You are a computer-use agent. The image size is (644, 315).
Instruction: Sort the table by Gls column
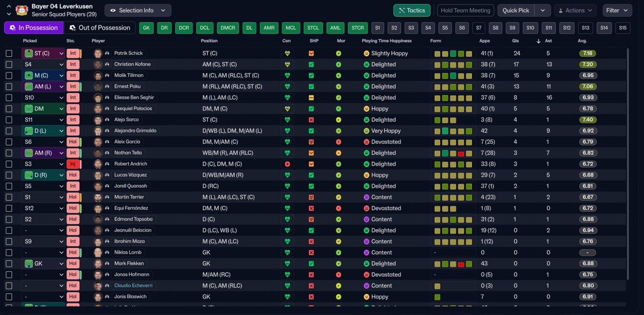[516, 41]
